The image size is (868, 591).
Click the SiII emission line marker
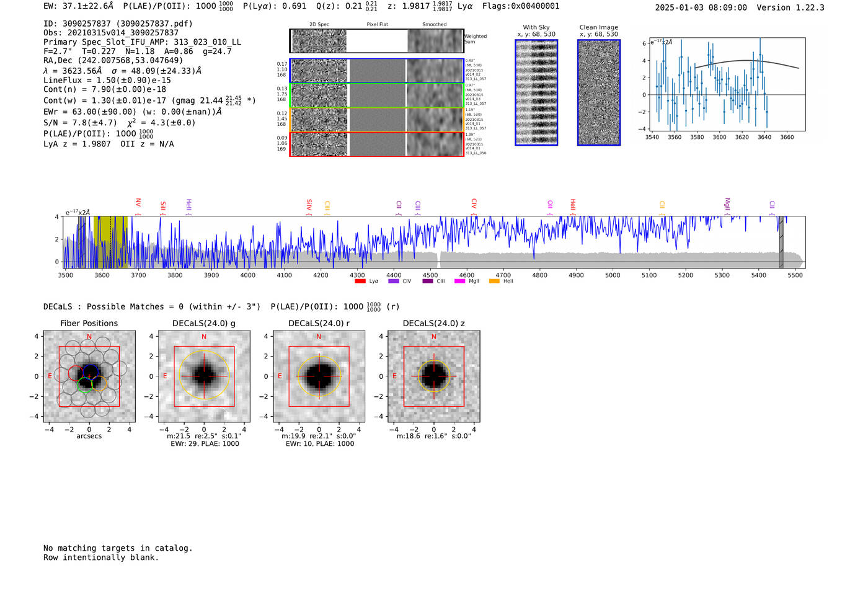click(163, 207)
